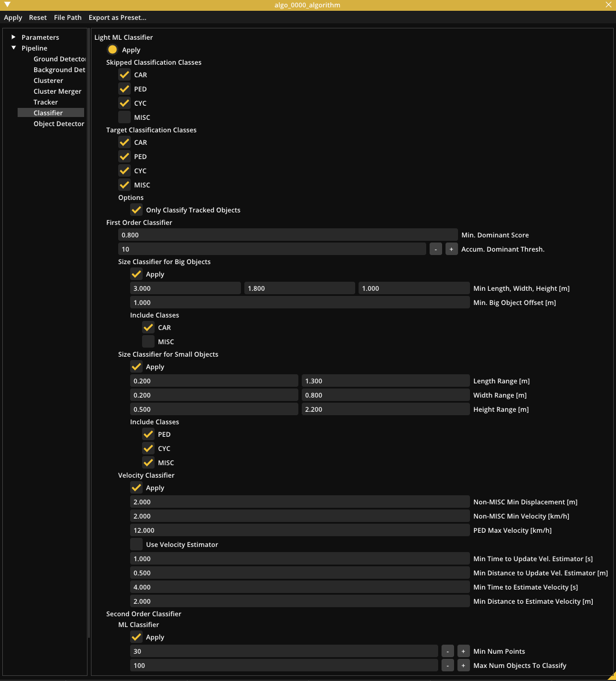The image size is (616, 681).
Task: Select Tracker in the Pipeline tree
Action: 45,102
